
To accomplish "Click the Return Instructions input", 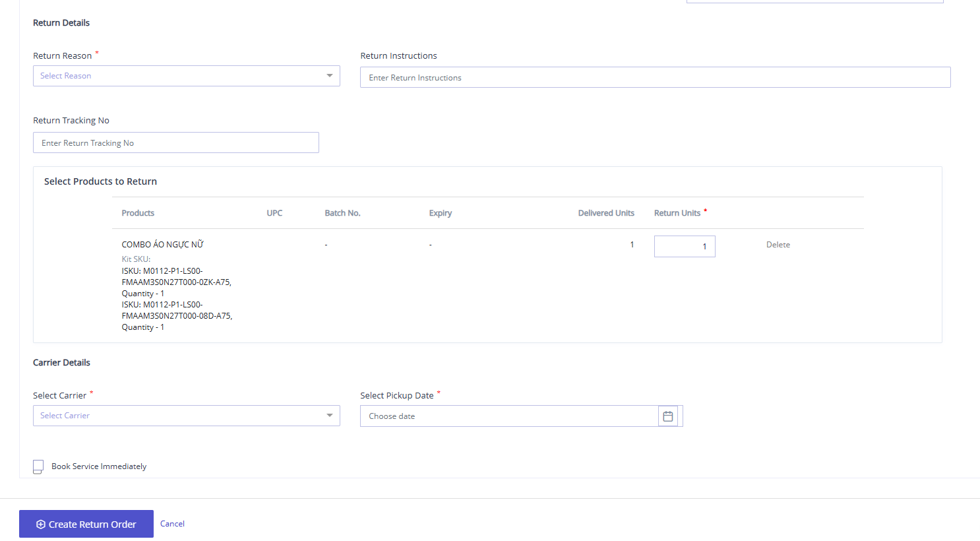I will (x=655, y=77).
